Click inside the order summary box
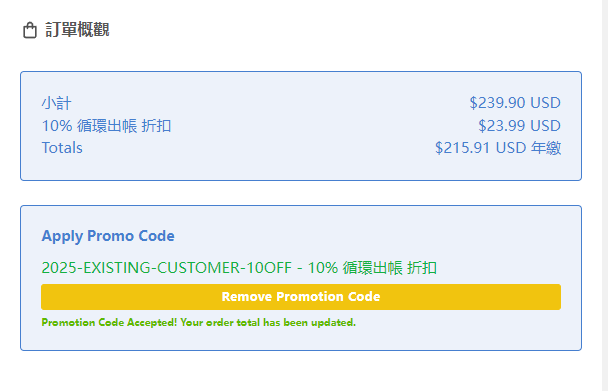608x391 pixels. tap(301, 126)
